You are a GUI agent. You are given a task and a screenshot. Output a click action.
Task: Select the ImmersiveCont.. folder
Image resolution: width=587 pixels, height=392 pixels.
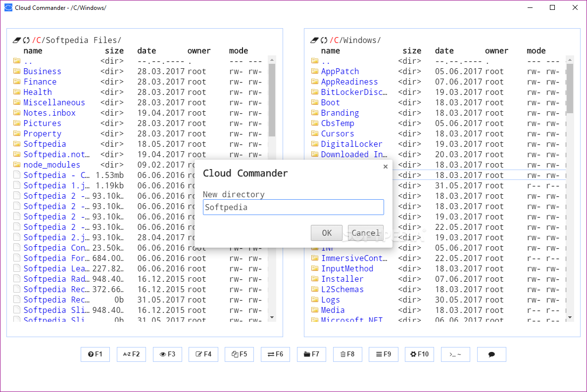point(354,258)
